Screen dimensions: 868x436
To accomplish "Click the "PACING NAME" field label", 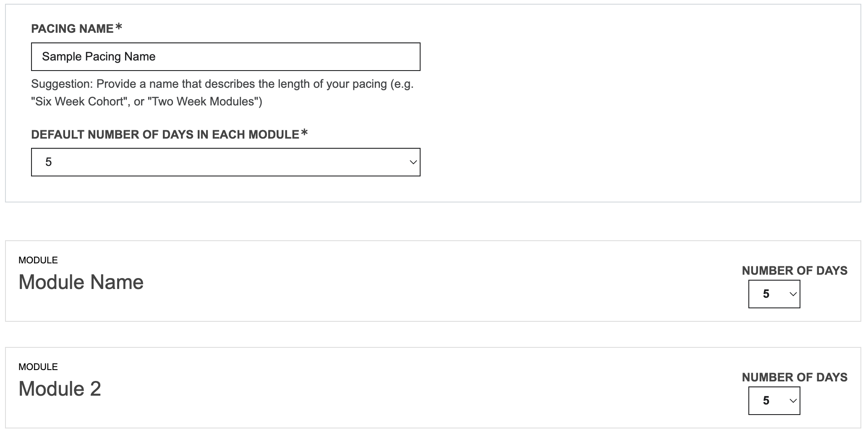I will 72,29.
